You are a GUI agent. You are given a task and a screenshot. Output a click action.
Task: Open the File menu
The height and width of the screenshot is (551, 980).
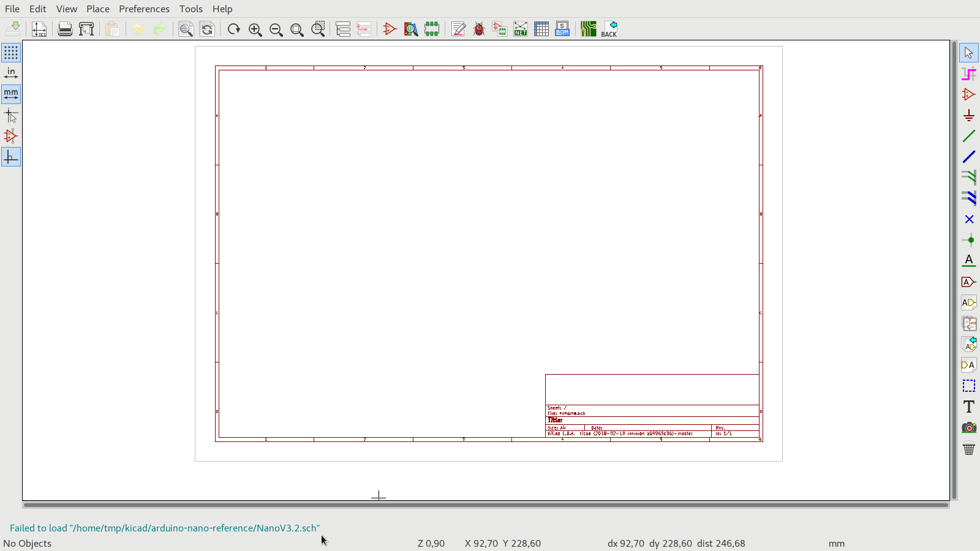[12, 9]
